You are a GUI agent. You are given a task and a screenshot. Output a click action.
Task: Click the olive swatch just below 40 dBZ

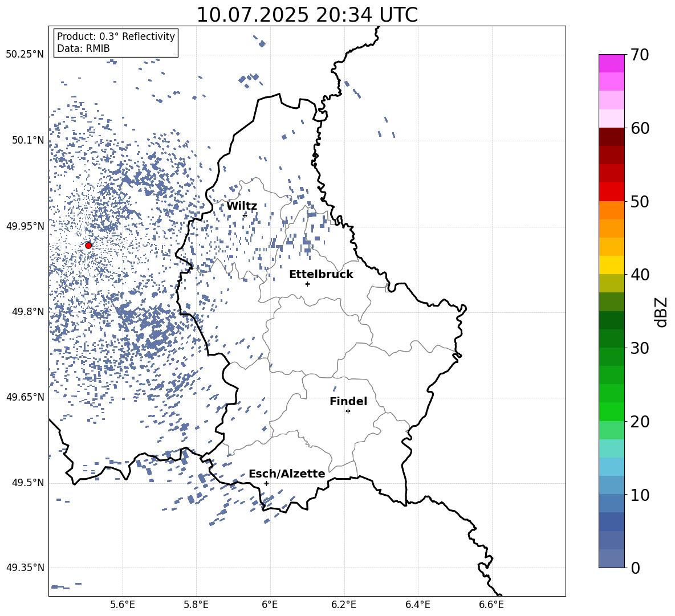(611, 283)
